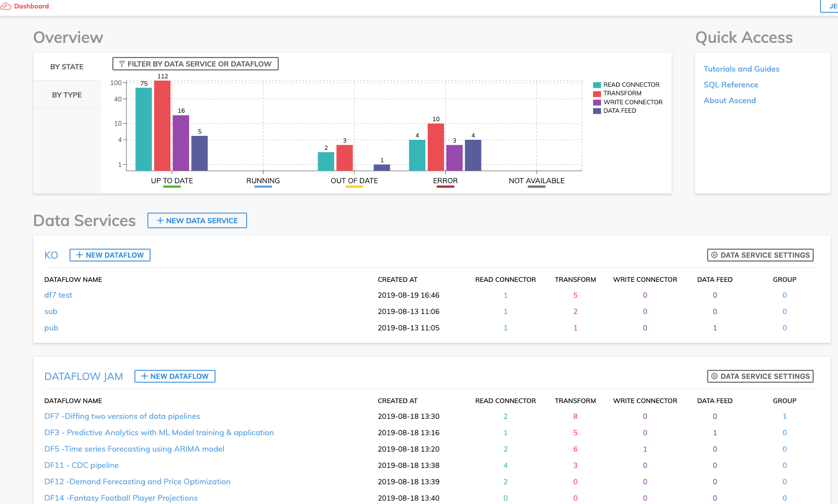The height and width of the screenshot is (504, 838).
Task: Click the gear icon in DATAFLOW JAM Data Service Settings
Action: tap(714, 377)
